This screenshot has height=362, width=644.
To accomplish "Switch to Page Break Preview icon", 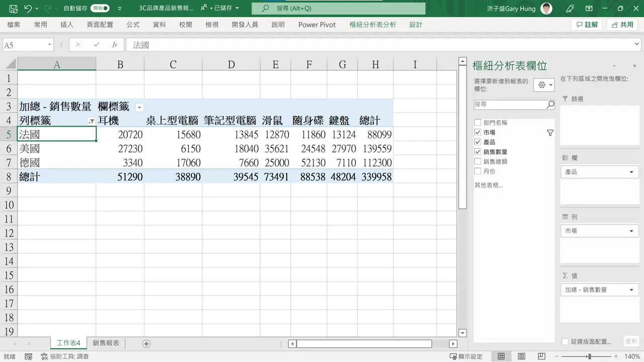I will click(541, 356).
